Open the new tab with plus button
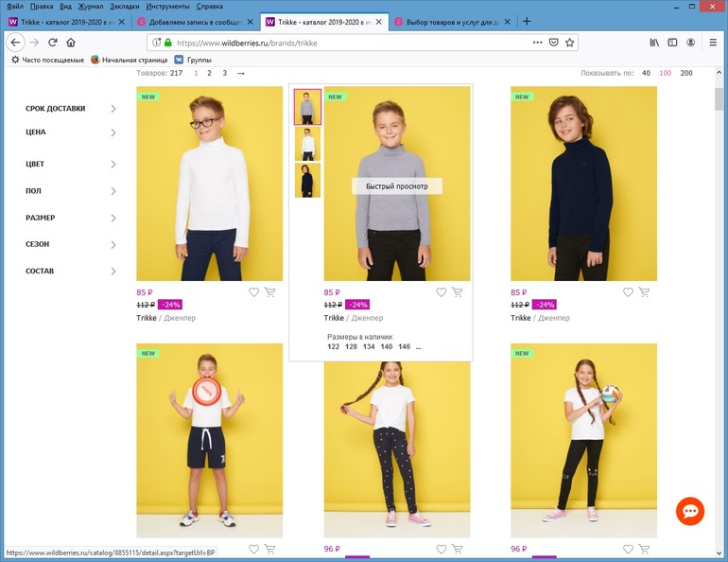Viewport: 728px width, 562px height. pos(527,22)
